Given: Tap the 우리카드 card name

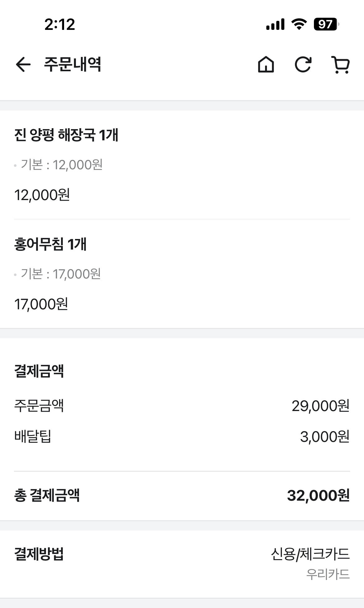Looking at the screenshot, I should pyautogui.click(x=328, y=574).
